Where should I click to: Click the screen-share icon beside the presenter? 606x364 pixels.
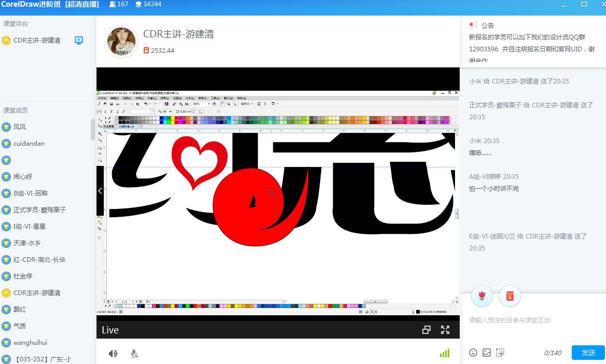pyautogui.click(x=79, y=40)
